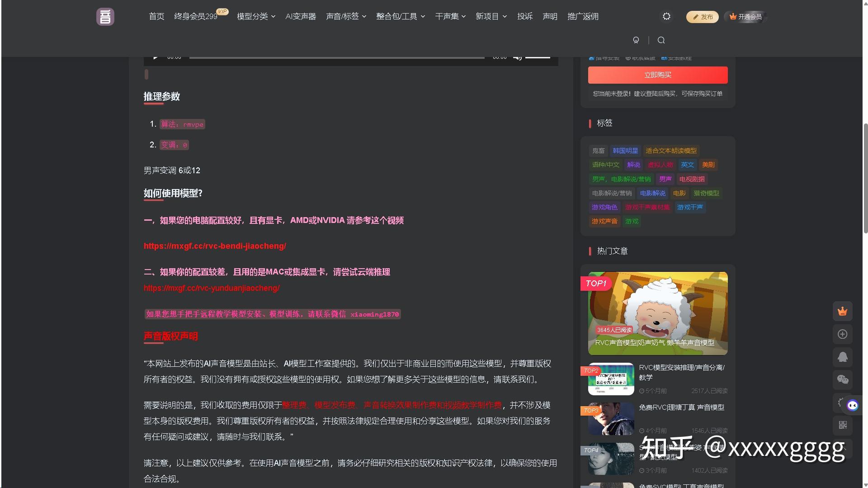Click the QR code icon on the right sidebar
868x488 pixels.
point(842,426)
